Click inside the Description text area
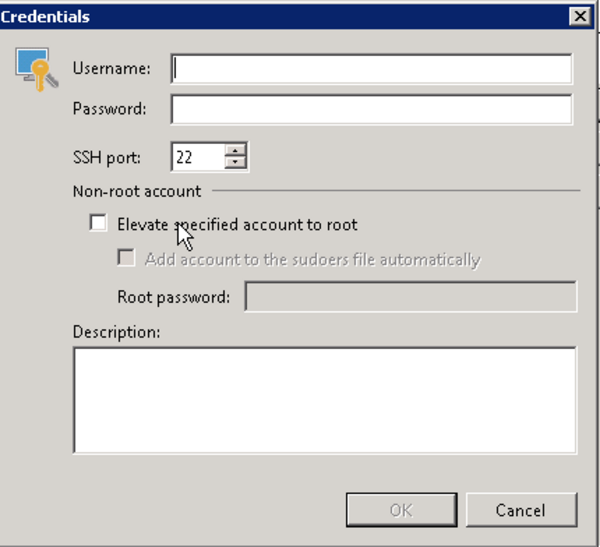600x547 pixels. click(324, 400)
